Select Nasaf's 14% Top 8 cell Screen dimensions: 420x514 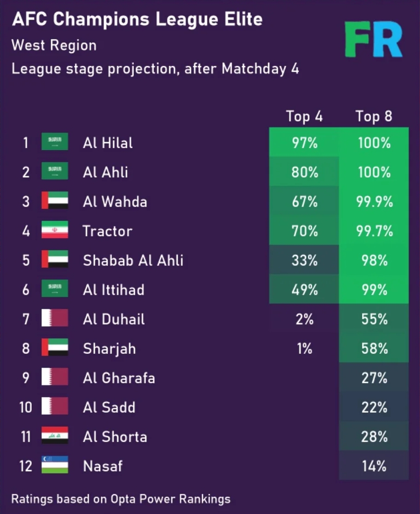coord(374,466)
